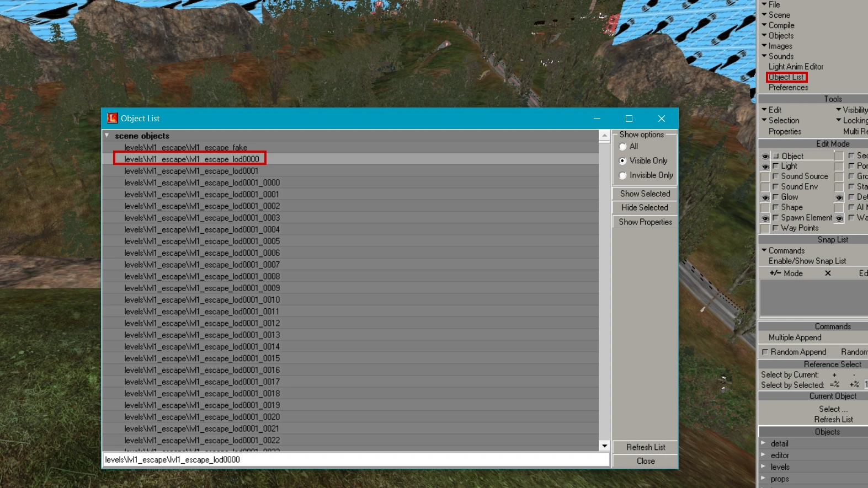This screenshot has height=488, width=868.
Task: Click the object path text field
Action: (356, 460)
